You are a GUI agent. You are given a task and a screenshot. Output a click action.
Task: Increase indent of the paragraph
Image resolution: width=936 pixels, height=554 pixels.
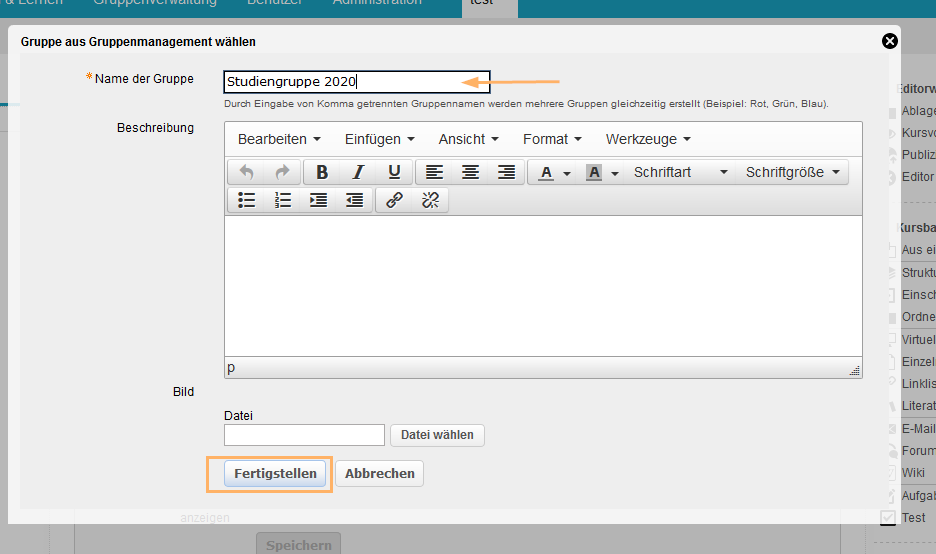(x=318, y=200)
